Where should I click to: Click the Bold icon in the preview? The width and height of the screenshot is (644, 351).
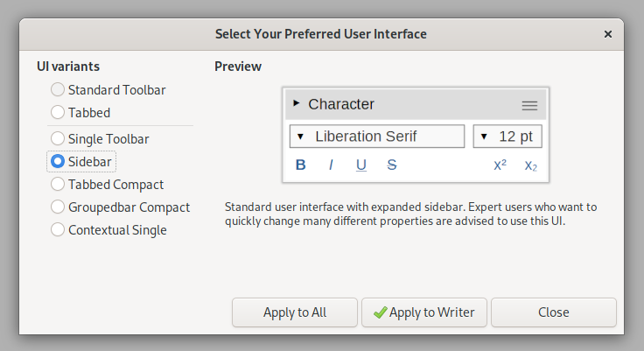coord(301,165)
